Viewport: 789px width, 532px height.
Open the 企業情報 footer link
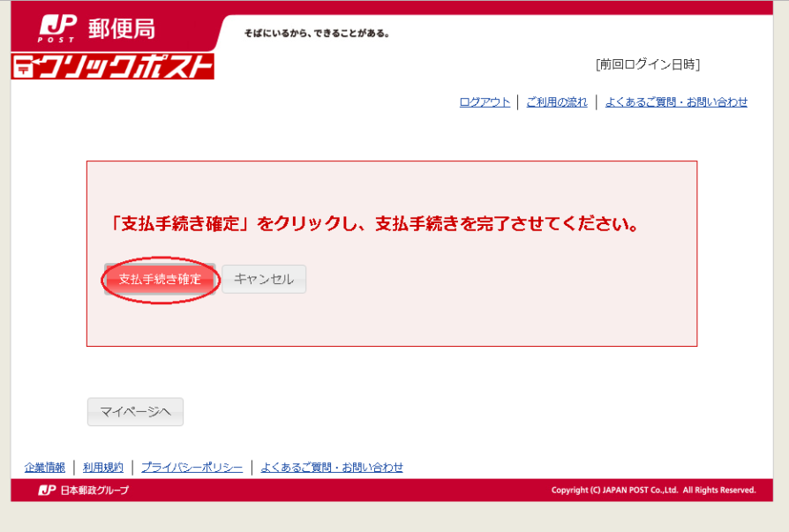click(x=45, y=468)
